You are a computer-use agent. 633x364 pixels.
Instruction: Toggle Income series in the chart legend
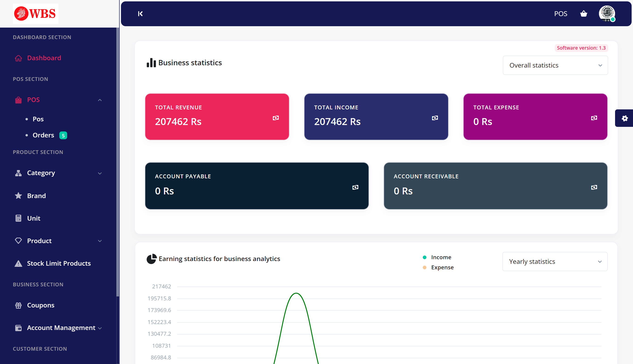point(441,257)
